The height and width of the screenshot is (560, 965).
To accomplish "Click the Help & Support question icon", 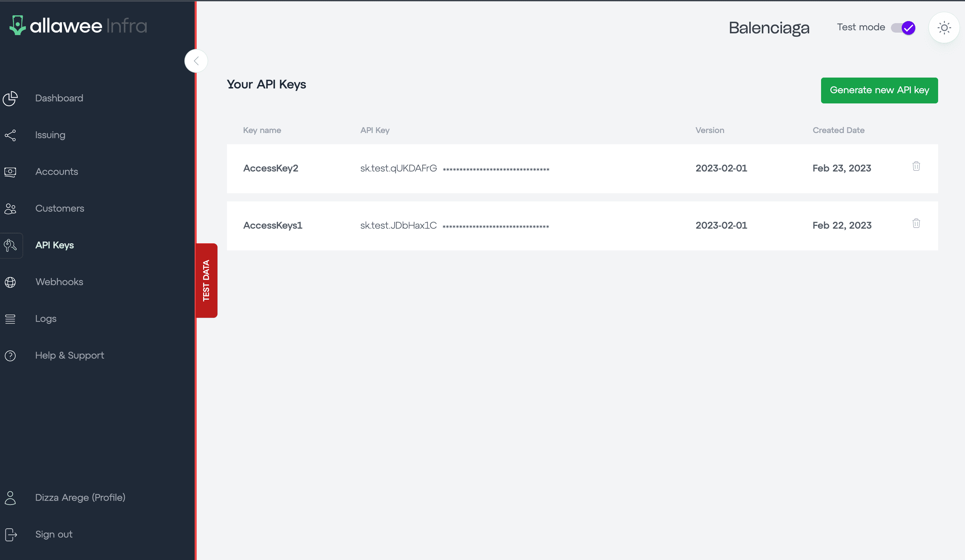I will [x=10, y=356].
